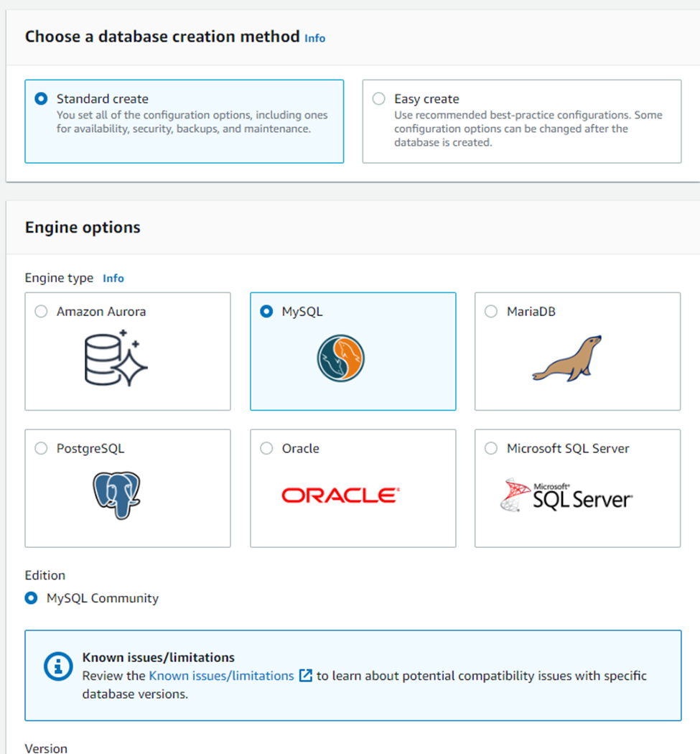Select the MariaDB engine radio button

point(490,312)
